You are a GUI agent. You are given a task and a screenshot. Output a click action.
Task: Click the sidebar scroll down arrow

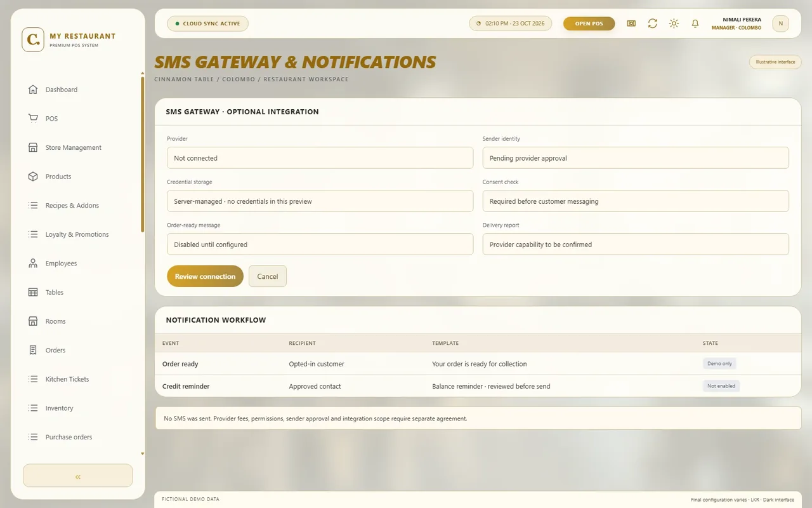142,454
